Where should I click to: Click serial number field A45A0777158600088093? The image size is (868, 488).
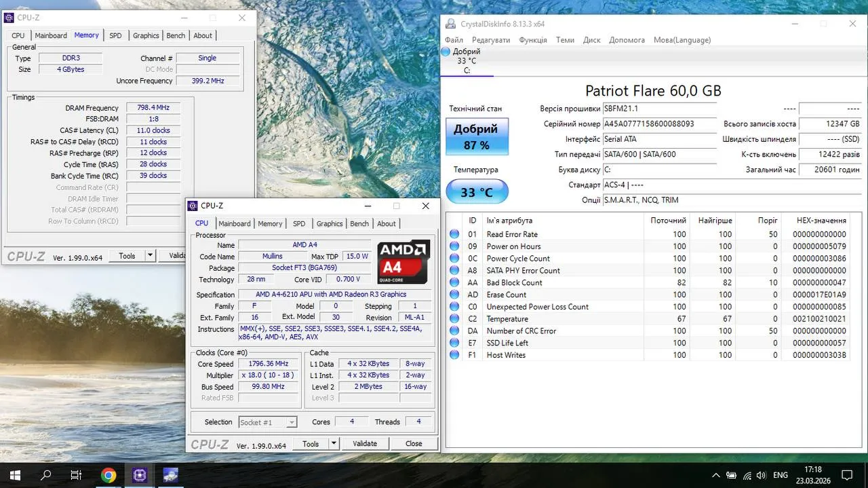660,124
